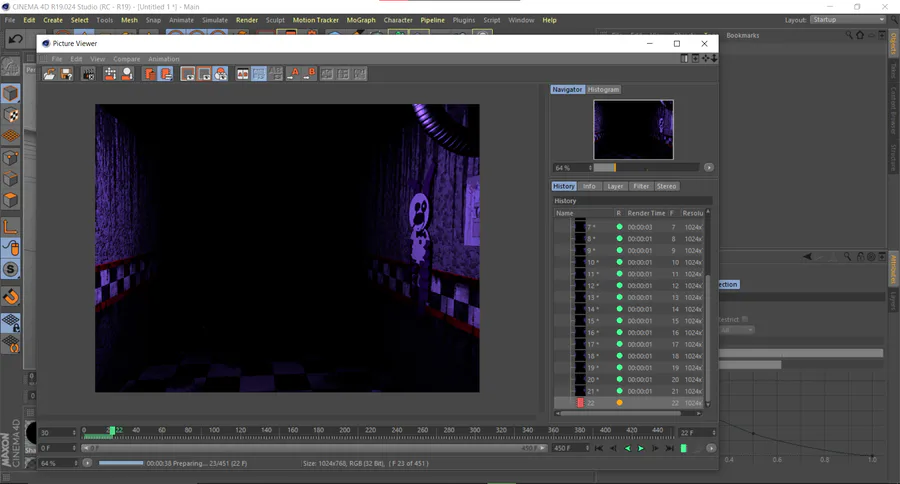
Task: Toggle the Restrict checkbox in Attributes panel
Action: point(745,319)
